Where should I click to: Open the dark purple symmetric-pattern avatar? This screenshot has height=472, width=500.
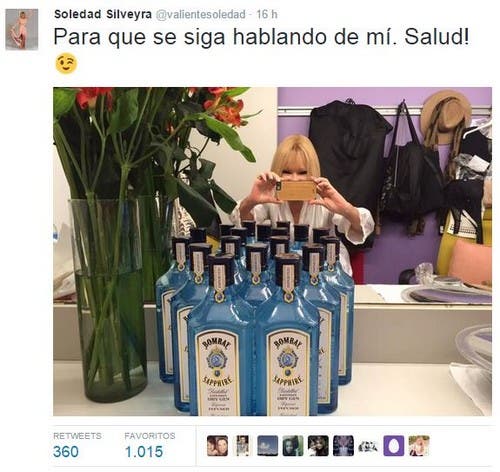click(343, 446)
